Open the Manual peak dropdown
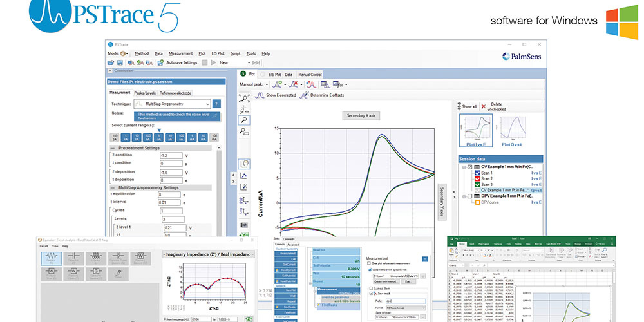The height and width of the screenshot is (322, 644). point(267,85)
